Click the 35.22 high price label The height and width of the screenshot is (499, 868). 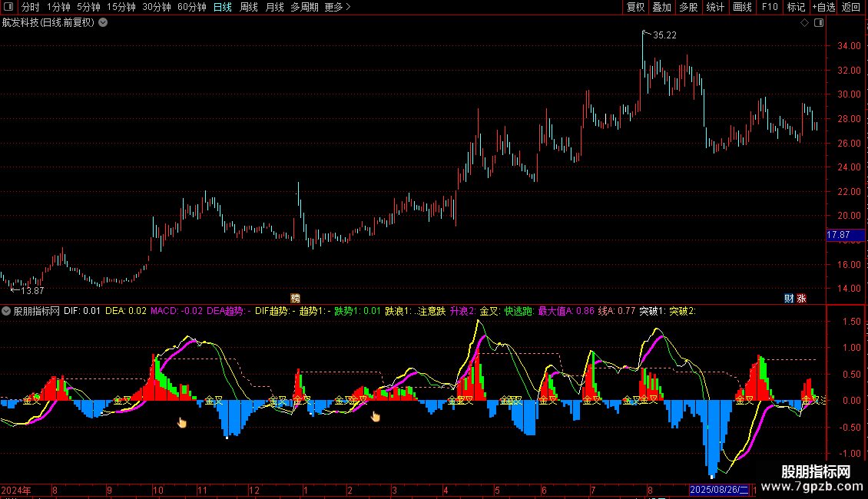(664, 35)
